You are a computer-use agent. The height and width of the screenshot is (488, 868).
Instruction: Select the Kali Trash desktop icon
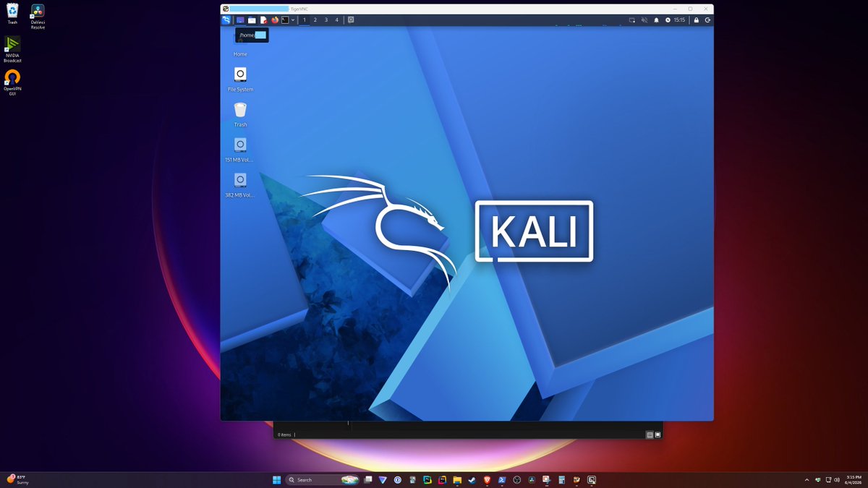point(240,114)
